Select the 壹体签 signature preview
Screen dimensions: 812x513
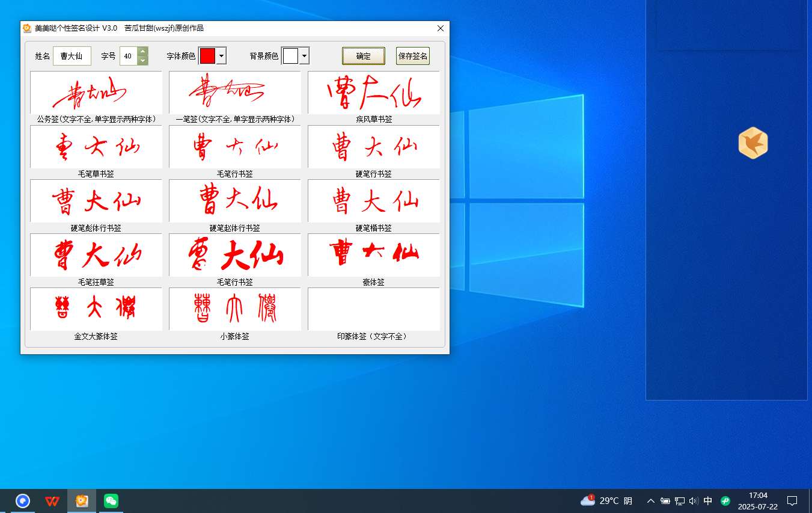coord(374,255)
